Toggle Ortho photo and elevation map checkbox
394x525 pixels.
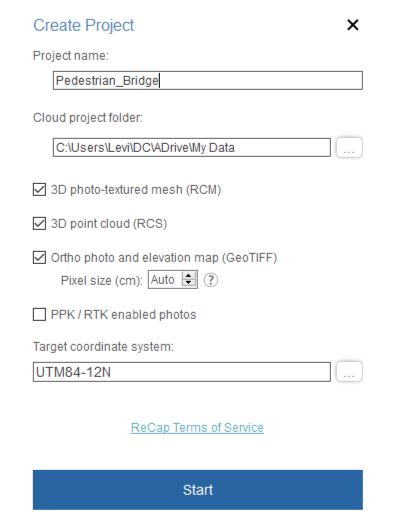[40, 257]
